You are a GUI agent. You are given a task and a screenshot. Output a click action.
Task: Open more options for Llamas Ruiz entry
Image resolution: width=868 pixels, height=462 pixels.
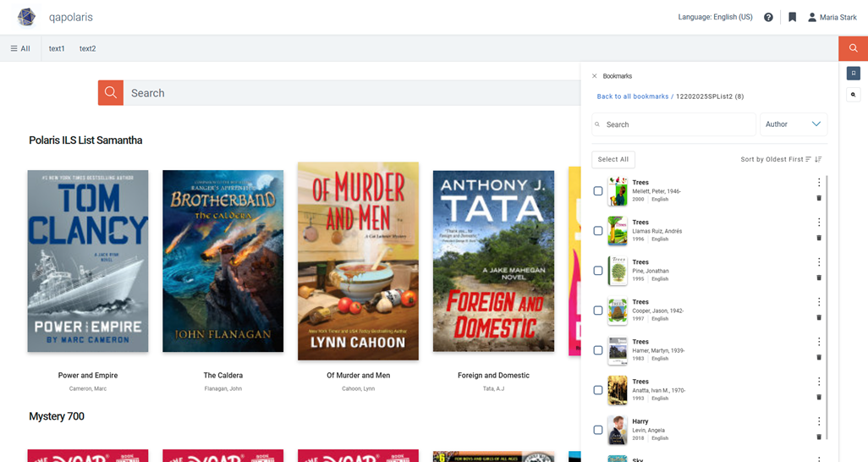[819, 223]
